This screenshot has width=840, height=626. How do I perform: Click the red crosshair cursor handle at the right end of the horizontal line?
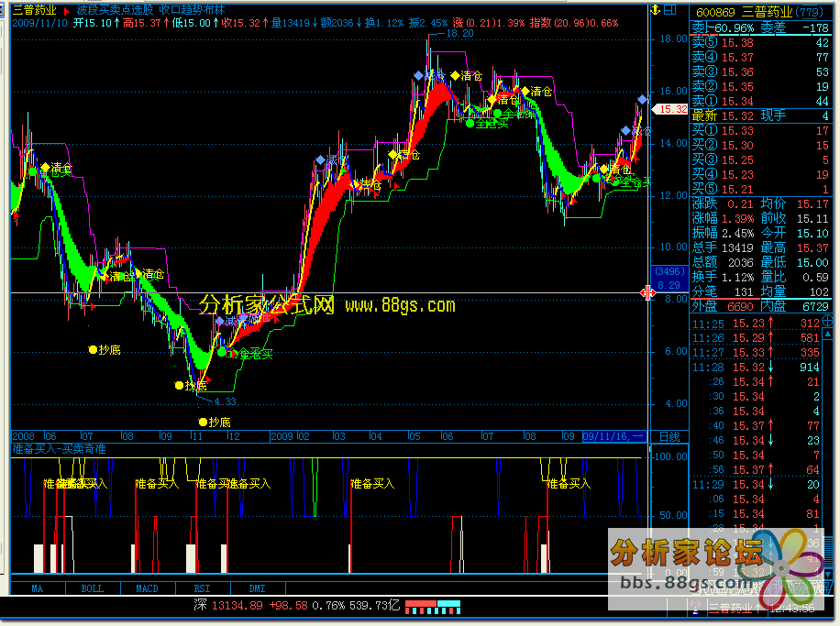[x=647, y=292]
